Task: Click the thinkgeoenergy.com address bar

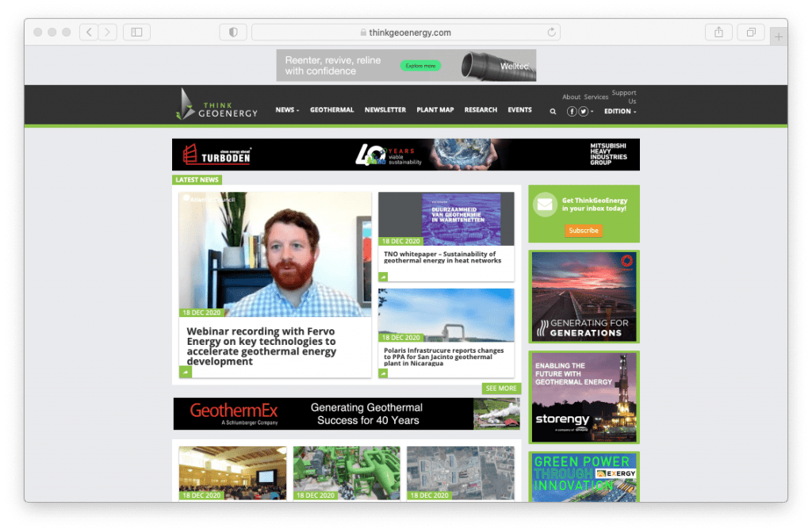Action: [x=405, y=33]
